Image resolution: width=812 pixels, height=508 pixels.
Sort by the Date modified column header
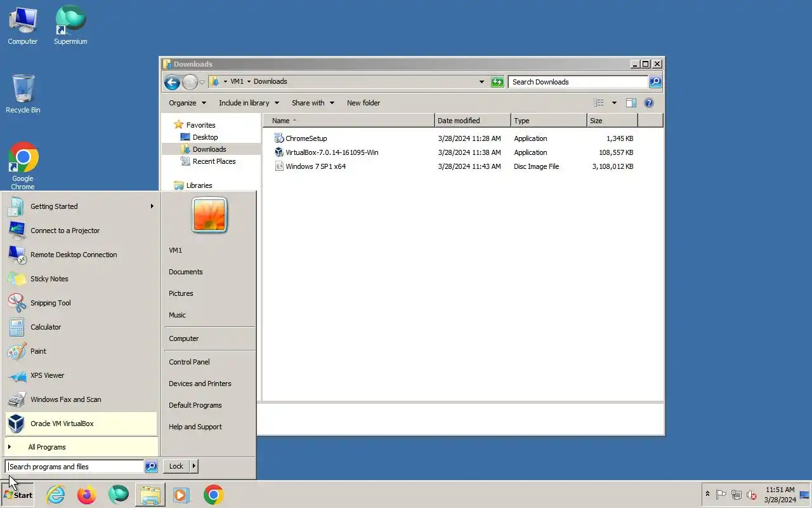pos(473,121)
